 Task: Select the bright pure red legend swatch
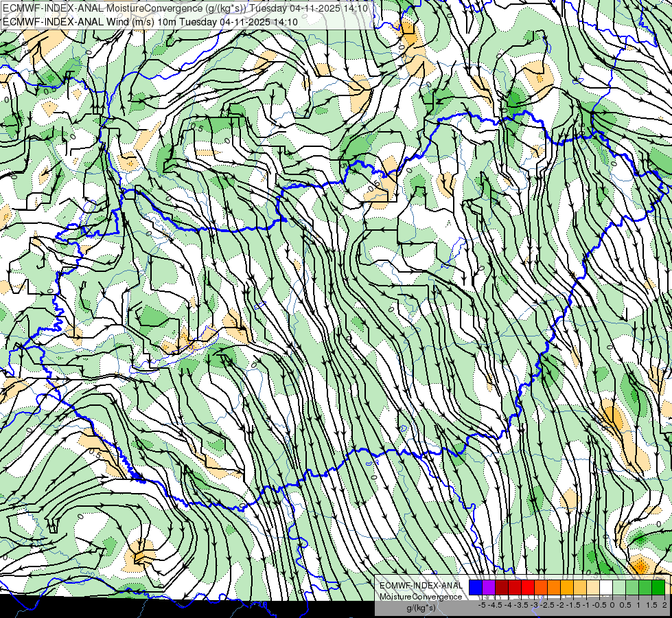(x=528, y=587)
